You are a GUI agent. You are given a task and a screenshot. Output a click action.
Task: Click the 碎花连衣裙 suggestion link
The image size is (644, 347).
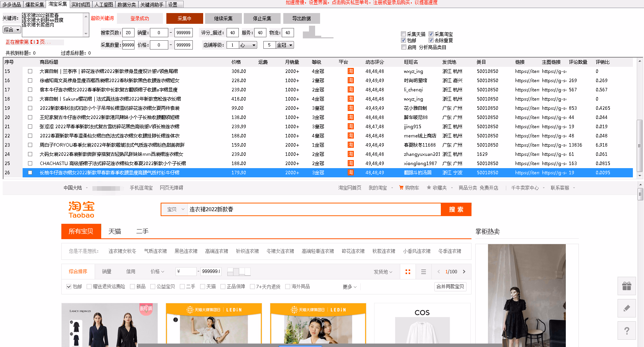(x=353, y=251)
